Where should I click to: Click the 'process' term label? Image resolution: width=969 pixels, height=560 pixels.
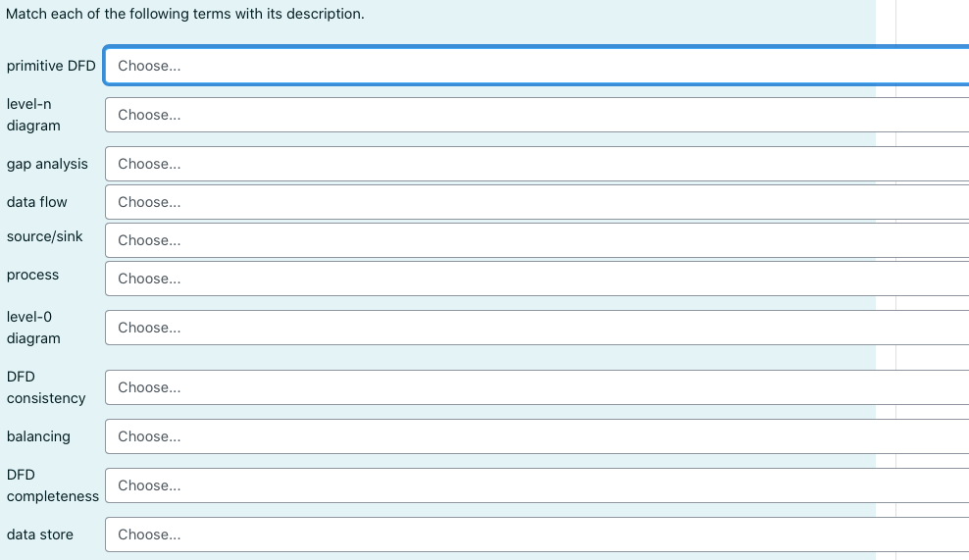[x=32, y=275]
